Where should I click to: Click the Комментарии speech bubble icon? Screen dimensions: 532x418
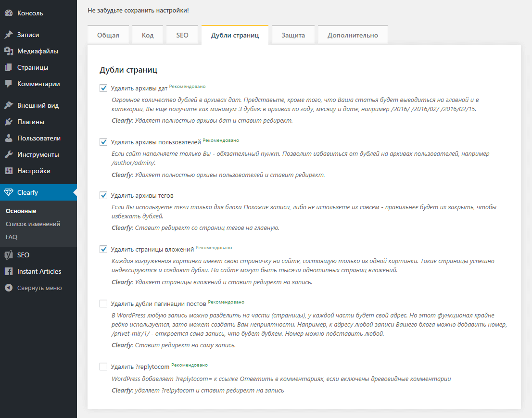[x=9, y=84]
